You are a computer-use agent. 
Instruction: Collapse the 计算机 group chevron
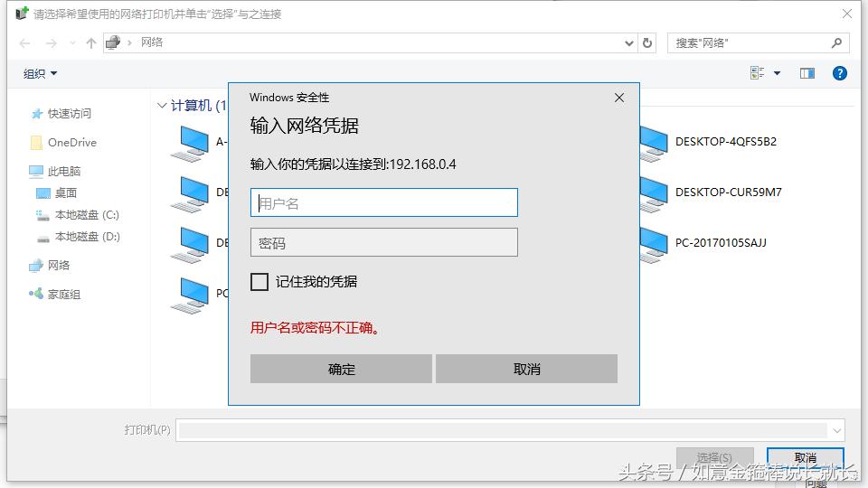tap(162, 105)
